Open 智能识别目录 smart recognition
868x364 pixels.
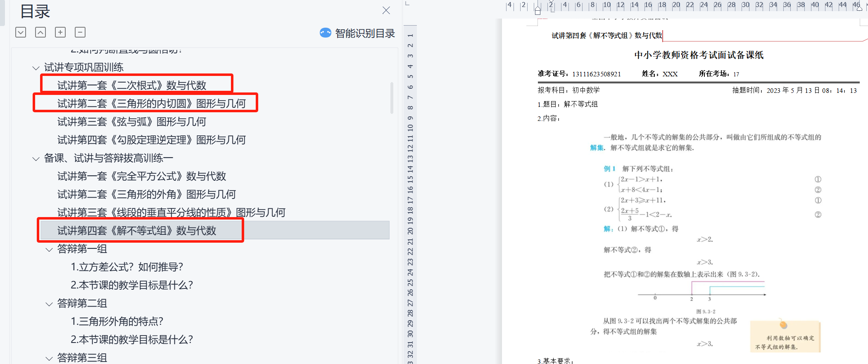[x=365, y=33]
